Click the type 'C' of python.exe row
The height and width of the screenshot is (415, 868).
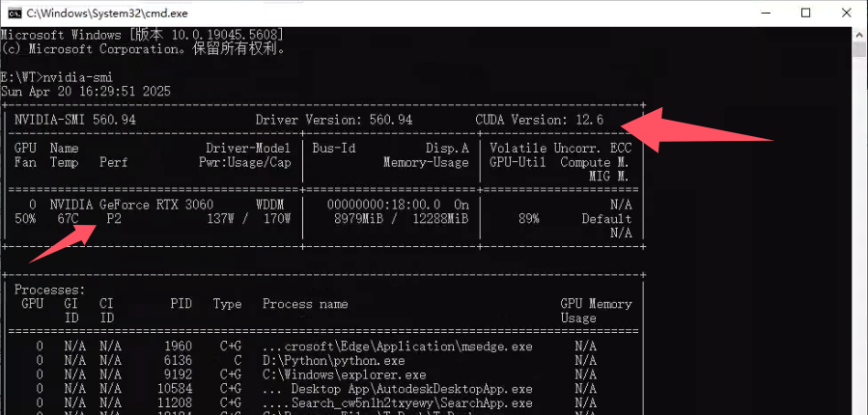tap(238, 361)
